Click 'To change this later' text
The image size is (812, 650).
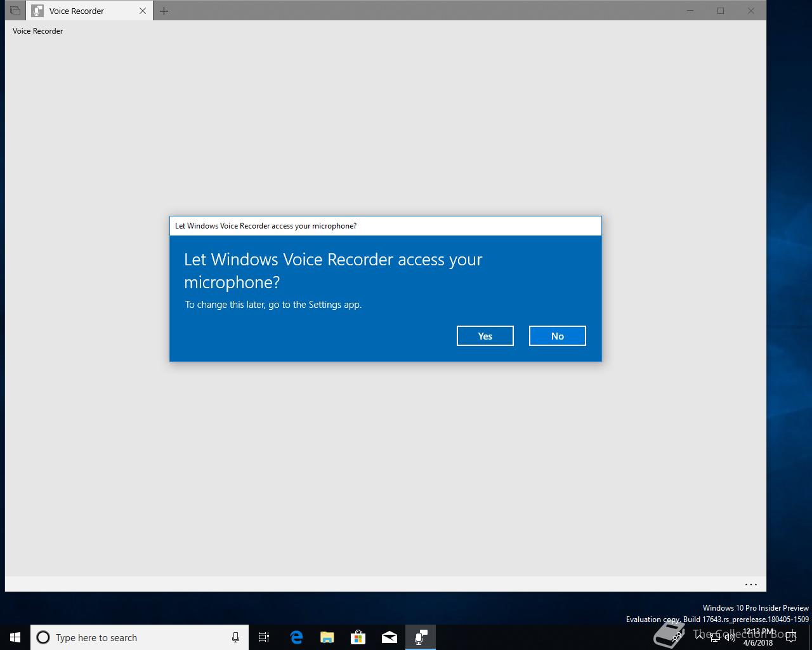225,305
